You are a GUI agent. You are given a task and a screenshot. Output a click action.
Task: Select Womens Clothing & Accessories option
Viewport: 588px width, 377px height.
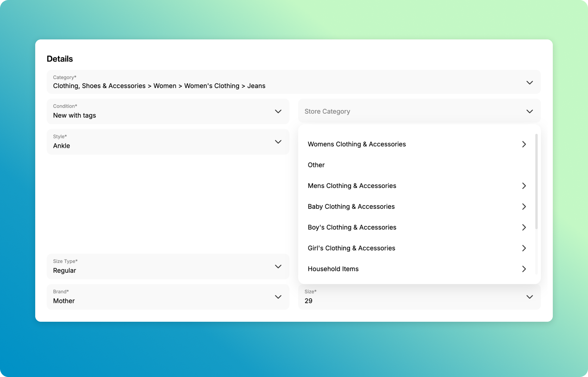tap(417, 144)
